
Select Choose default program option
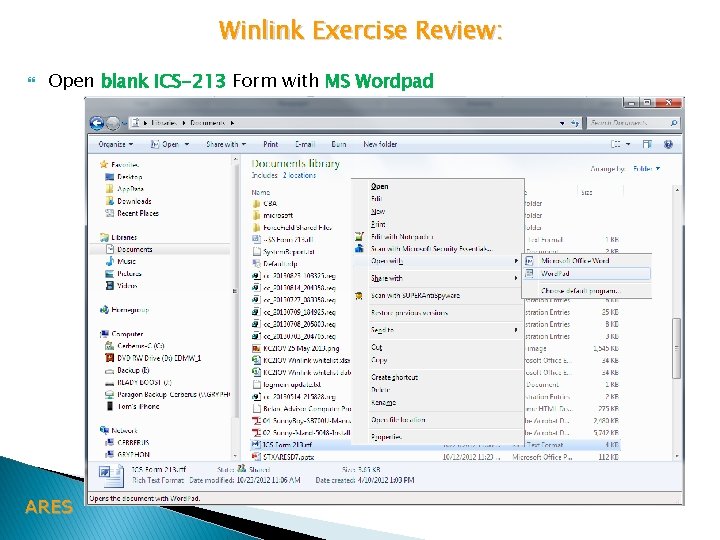pos(581,291)
